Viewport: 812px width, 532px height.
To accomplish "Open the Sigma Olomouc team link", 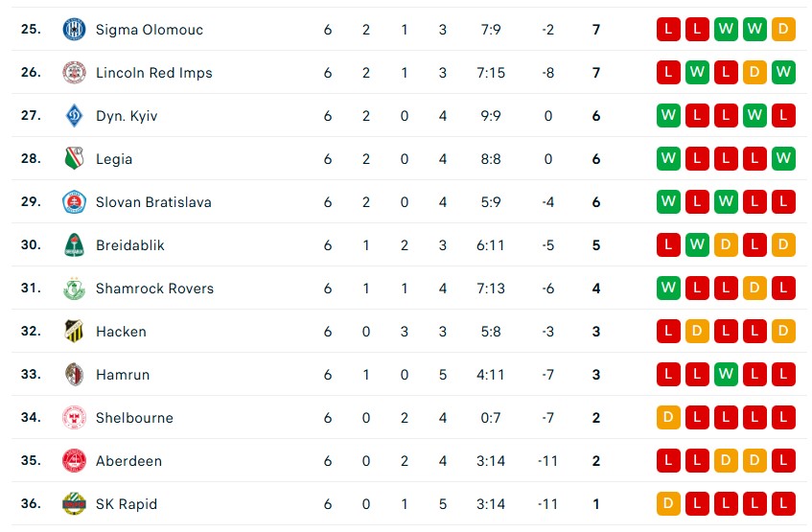I will coord(149,30).
